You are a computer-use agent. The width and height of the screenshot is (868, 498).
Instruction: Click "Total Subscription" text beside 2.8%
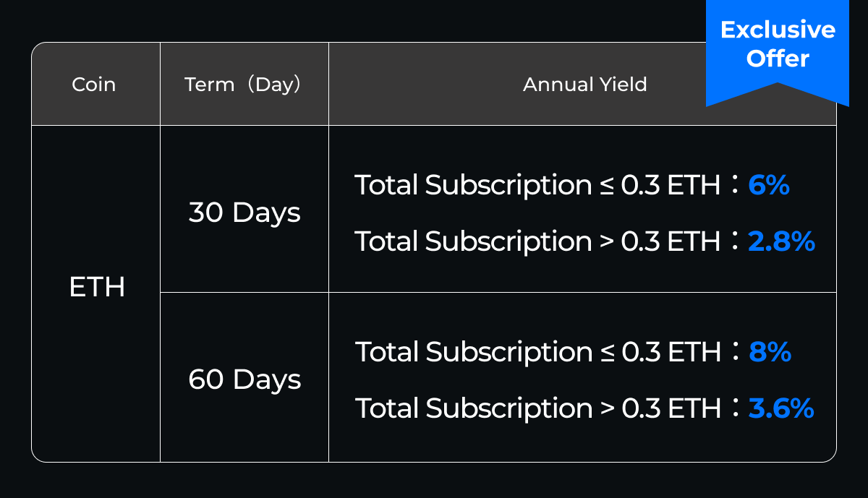tap(473, 241)
